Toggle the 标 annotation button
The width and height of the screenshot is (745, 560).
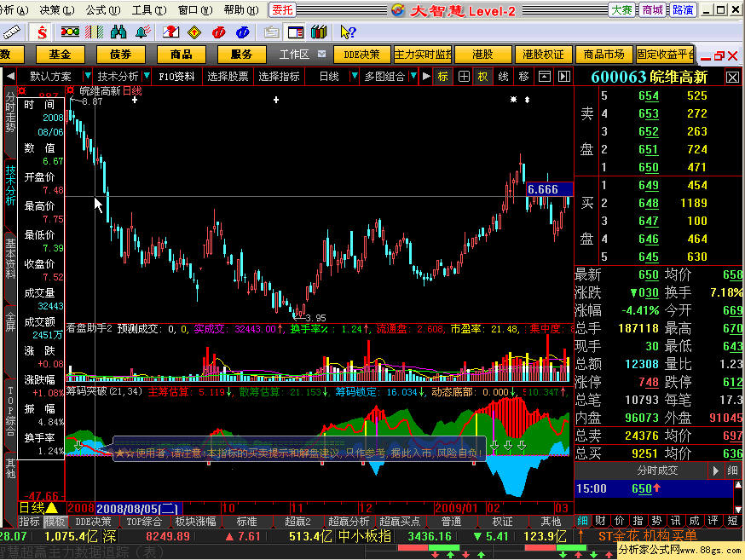(442, 77)
